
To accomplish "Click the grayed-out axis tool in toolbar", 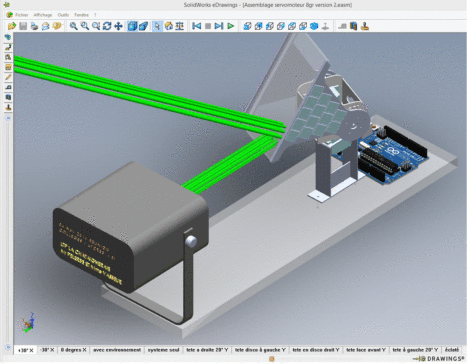I will (x=325, y=26).
